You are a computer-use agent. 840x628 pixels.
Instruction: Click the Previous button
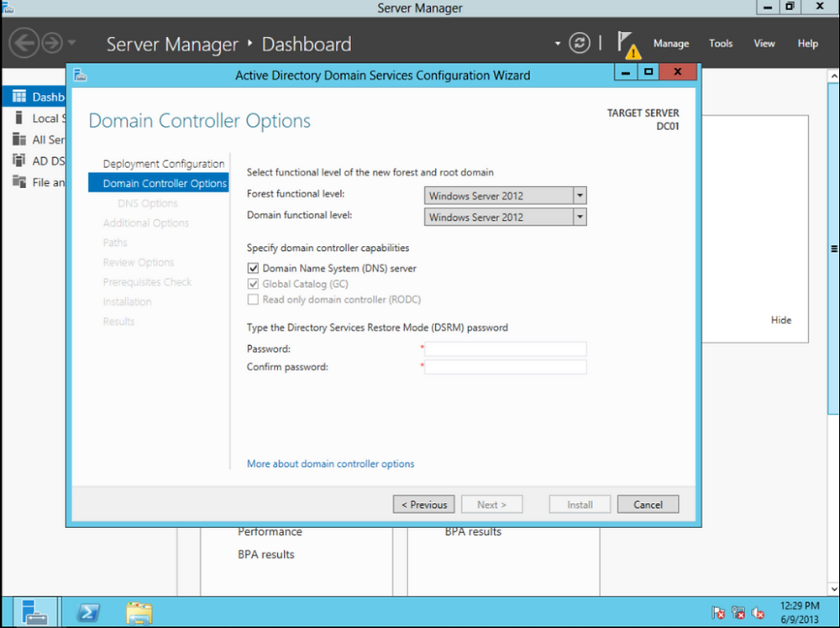tap(423, 505)
